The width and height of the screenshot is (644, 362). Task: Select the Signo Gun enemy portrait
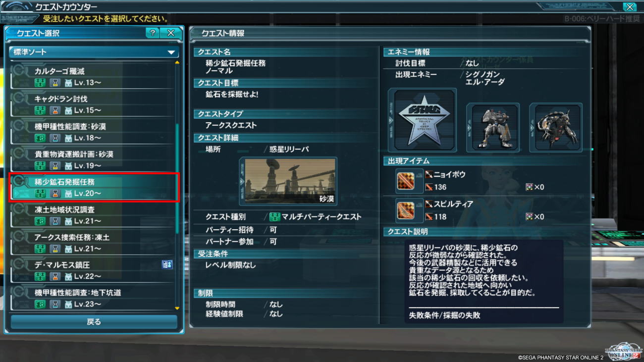click(x=493, y=127)
